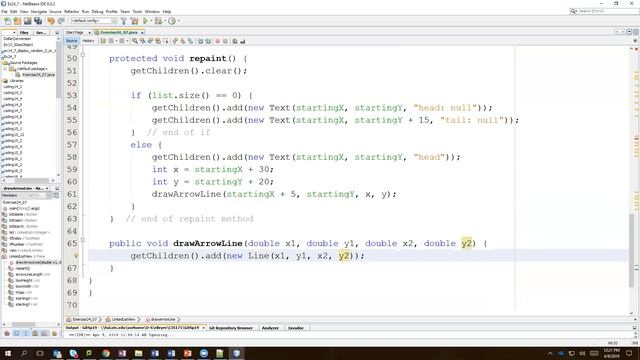Collapse the repaint method fold at line 50
The image size is (640, 360).
click(83, 55)
